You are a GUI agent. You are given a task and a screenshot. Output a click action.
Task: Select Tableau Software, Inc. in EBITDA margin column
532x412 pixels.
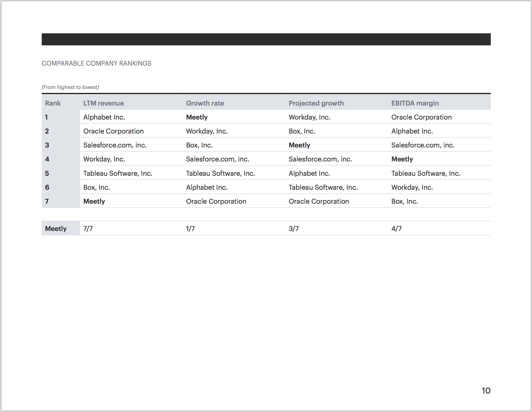426,174
